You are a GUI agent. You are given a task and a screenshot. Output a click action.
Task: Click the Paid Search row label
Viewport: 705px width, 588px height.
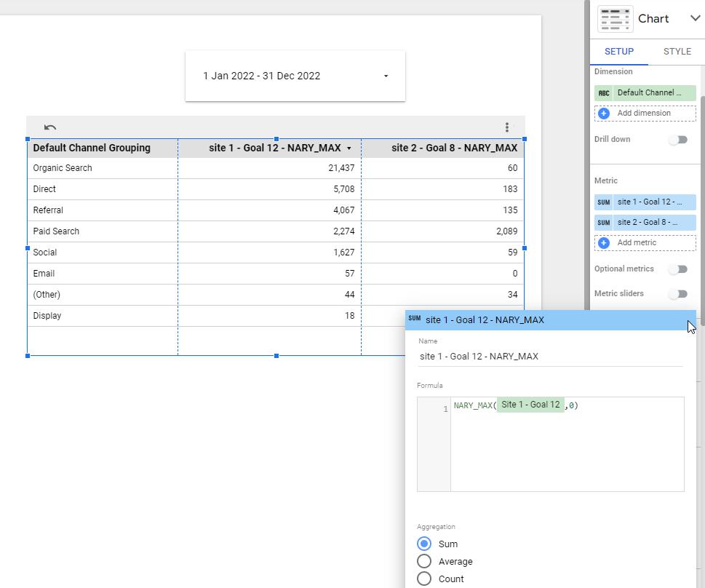56,231
